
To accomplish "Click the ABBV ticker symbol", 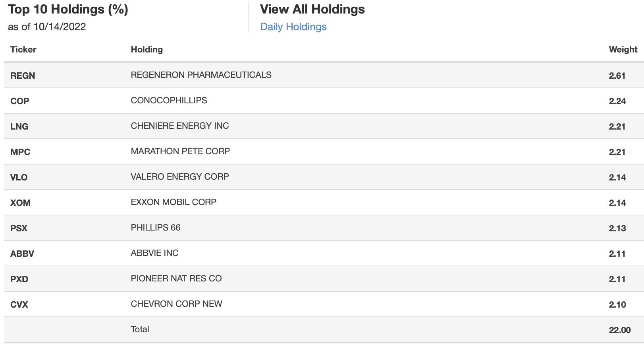I will pos(22,254).
